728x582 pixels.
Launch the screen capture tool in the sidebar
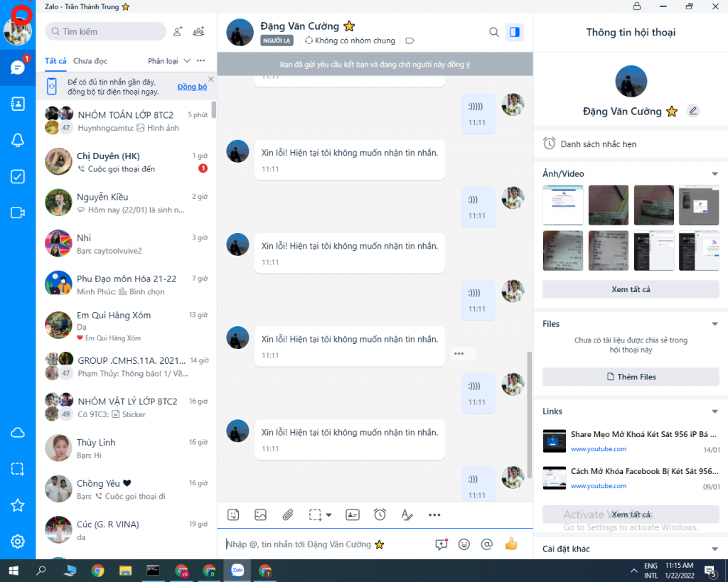point(18,469)
